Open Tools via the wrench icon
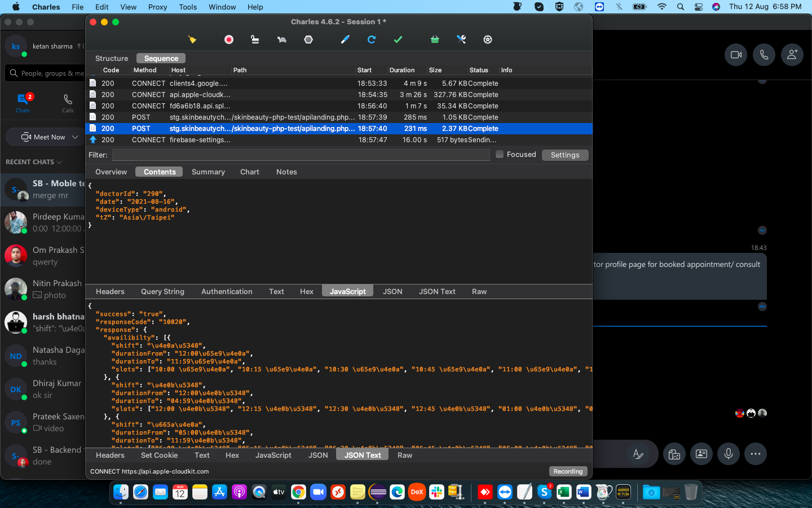Screen dimensions: 812x508 point(461,40)
